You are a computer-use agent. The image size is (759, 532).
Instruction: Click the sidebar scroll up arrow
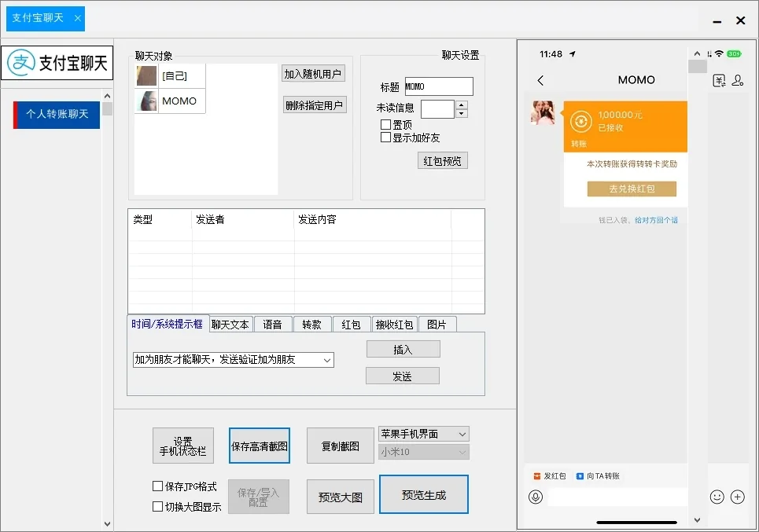(x=108, y=96)
